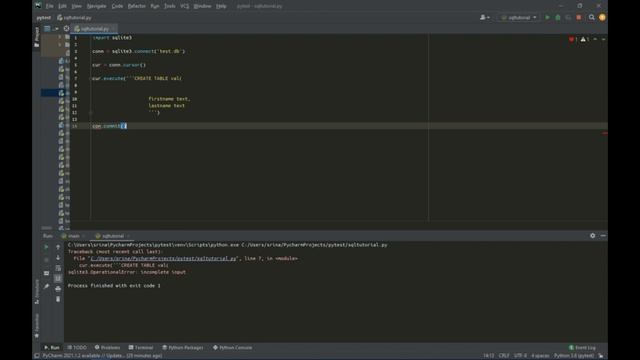Open the Event Log
This screenshot has height=360, width=640.
pos(582,347)
